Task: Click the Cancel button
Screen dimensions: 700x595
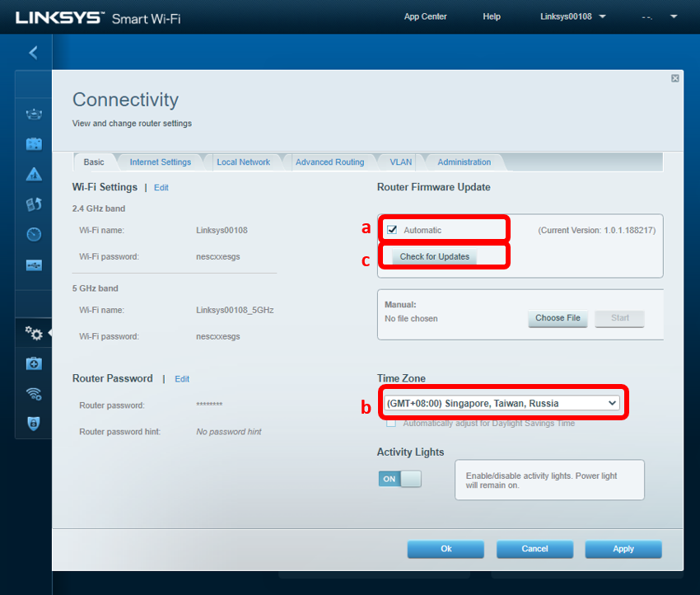Action: (x=534, y=549)
